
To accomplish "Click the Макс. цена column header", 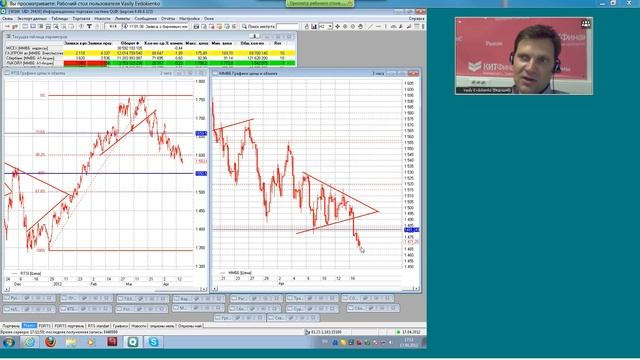I will coord(197,43).
